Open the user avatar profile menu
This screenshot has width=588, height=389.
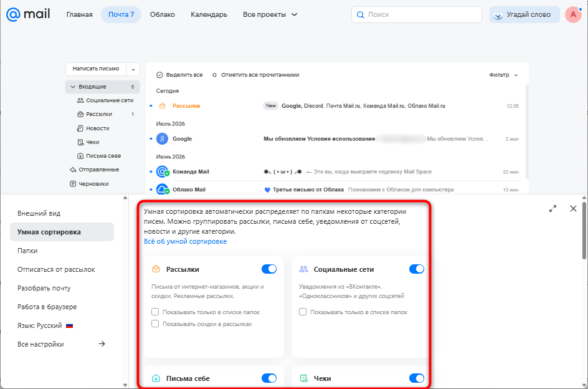coord(573,14)
